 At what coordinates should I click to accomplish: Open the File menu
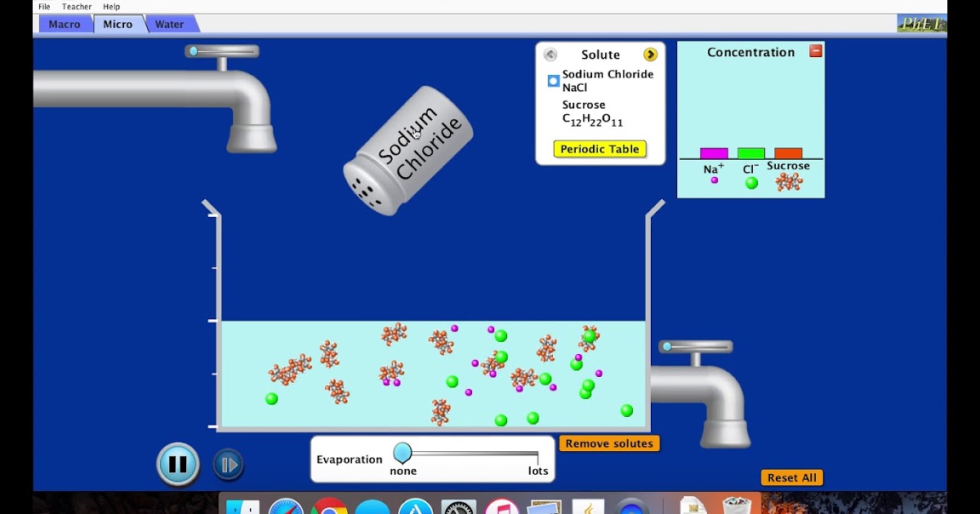click(x=44, y=7)
